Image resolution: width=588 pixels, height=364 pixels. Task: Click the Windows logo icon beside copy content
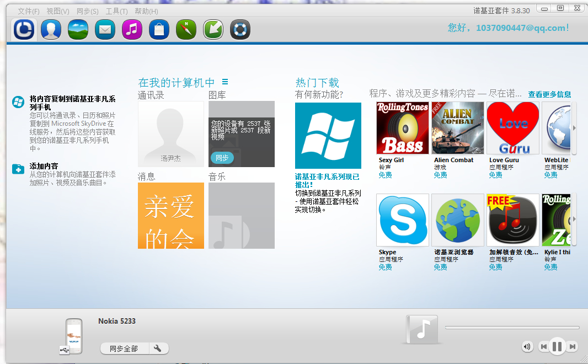click(18, 102)
